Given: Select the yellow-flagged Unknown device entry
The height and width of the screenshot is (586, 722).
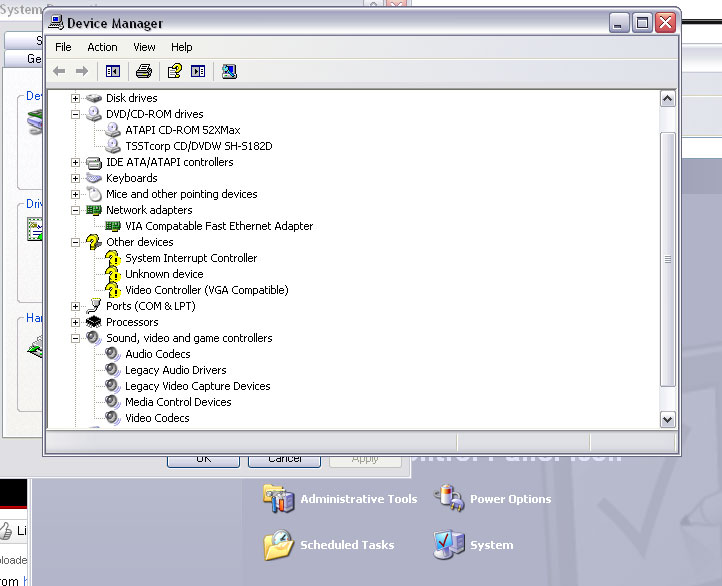Looking at the screenshot, I should point(163,274).
